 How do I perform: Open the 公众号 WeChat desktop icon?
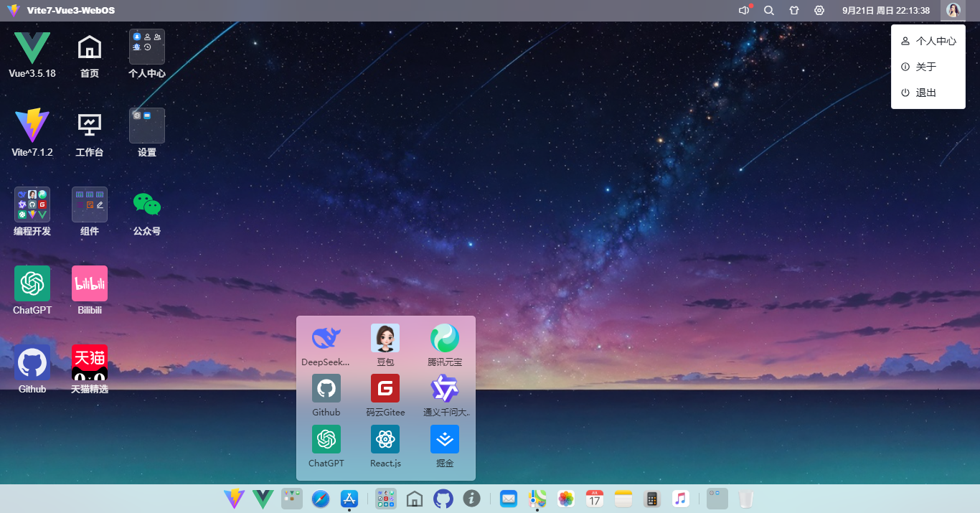(x=147, y=204)
